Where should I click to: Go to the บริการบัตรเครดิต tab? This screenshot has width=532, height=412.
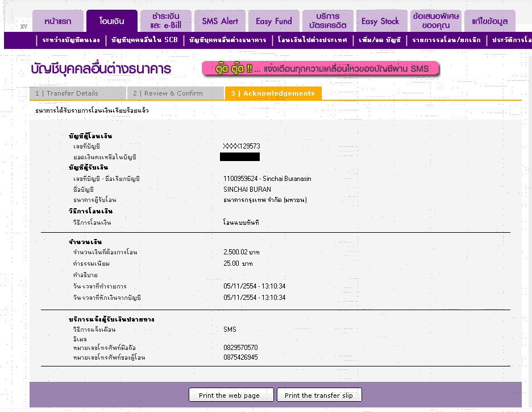329,21
